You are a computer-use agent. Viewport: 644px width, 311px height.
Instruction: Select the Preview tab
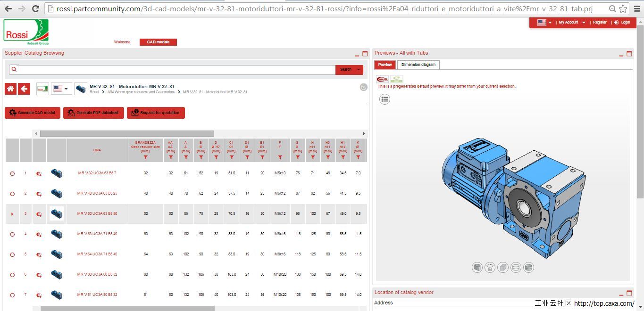click(385, 65)
